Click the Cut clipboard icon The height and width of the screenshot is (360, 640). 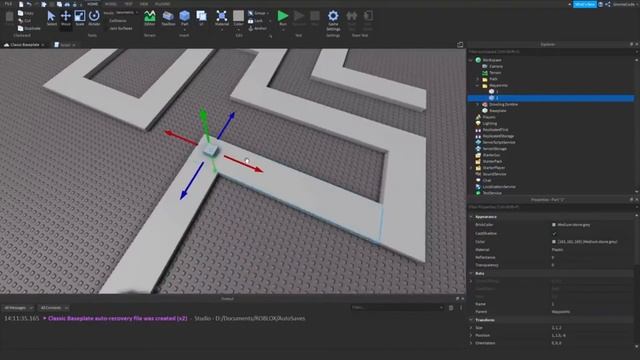pos(20,21)
